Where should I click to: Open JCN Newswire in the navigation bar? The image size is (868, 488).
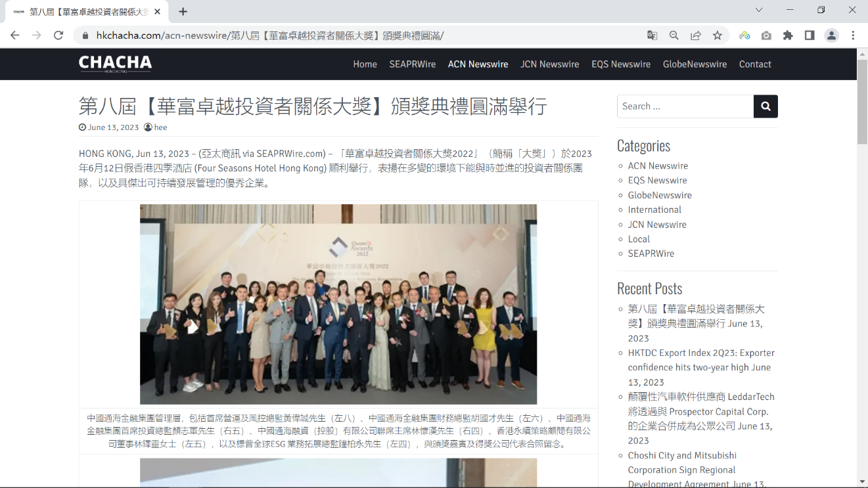(550, 64)
